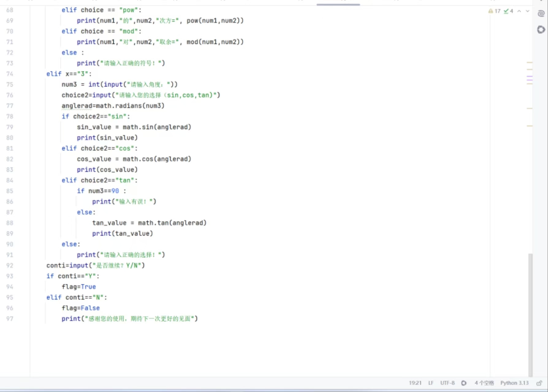Click the 'flag=False' assignment
The image size is (548, 392).
81,308
